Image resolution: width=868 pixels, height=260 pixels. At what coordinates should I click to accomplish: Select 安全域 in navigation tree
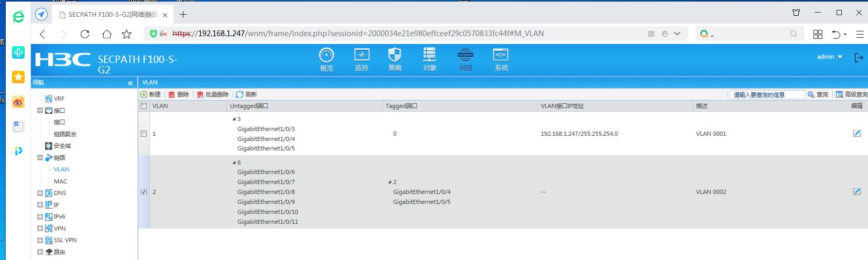tap(62, 146)
